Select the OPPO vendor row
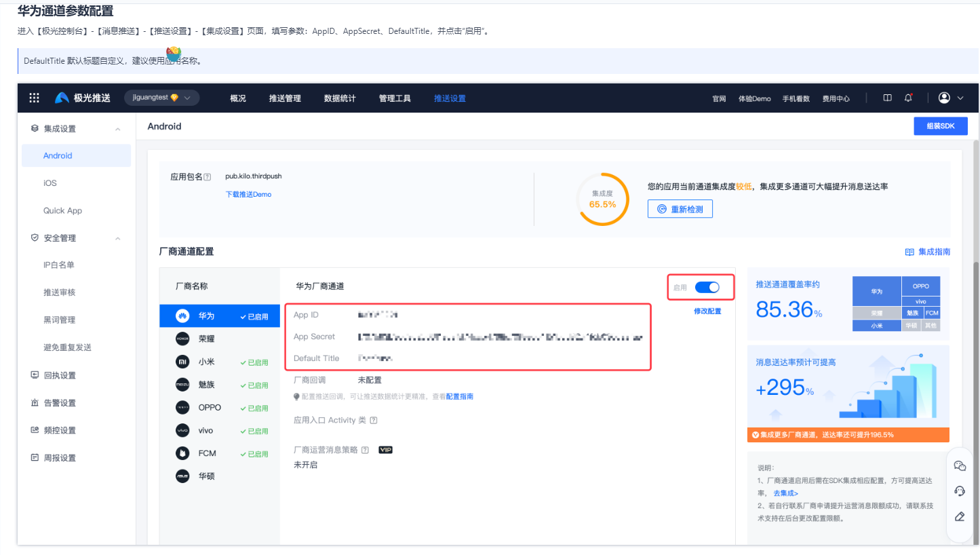This screenshot has height=555, width=980. tap(220, 408)
